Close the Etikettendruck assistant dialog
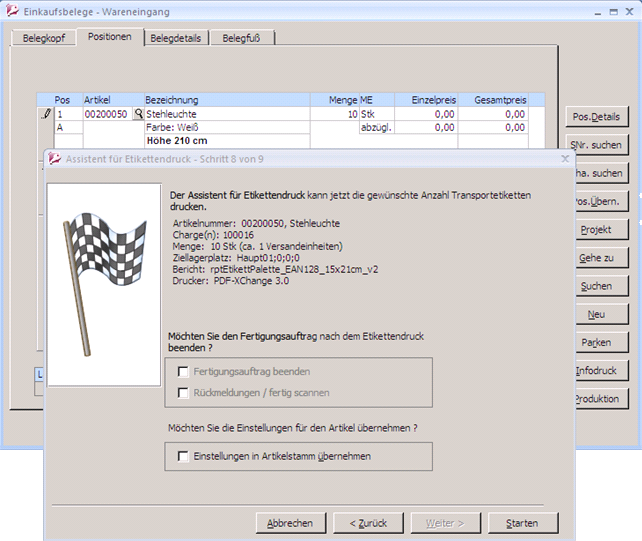The width and height of the screenshot is (642, 541). coord(565,158)
